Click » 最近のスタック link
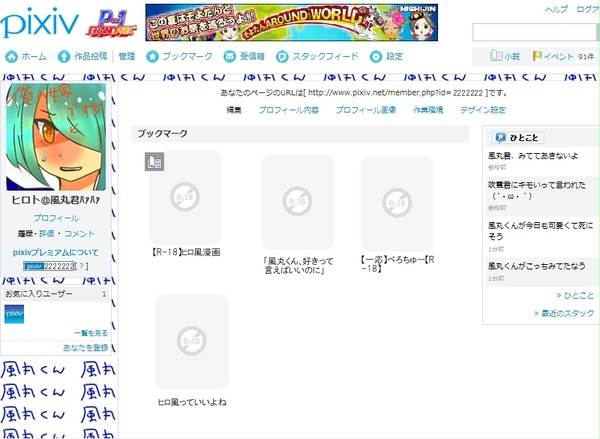 [564, 313]
